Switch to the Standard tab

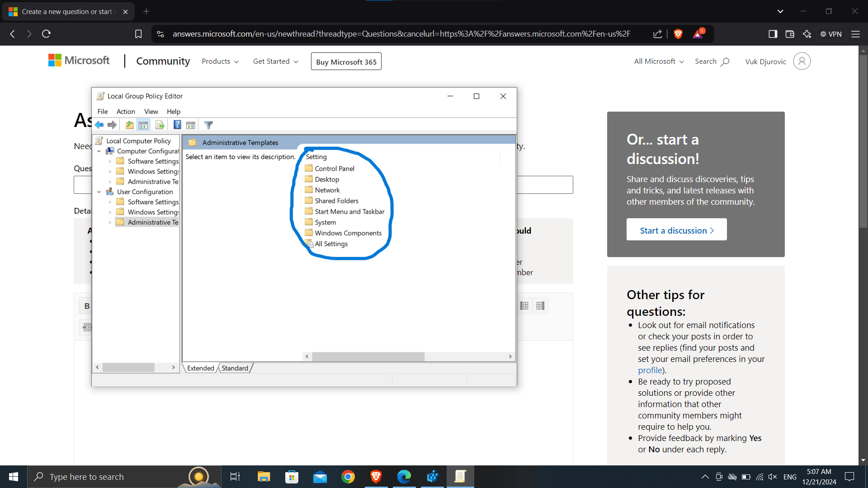[x=235, y=368]
